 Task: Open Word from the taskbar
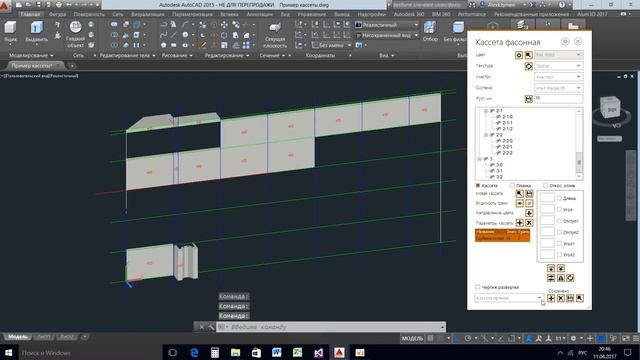[277, 352]
